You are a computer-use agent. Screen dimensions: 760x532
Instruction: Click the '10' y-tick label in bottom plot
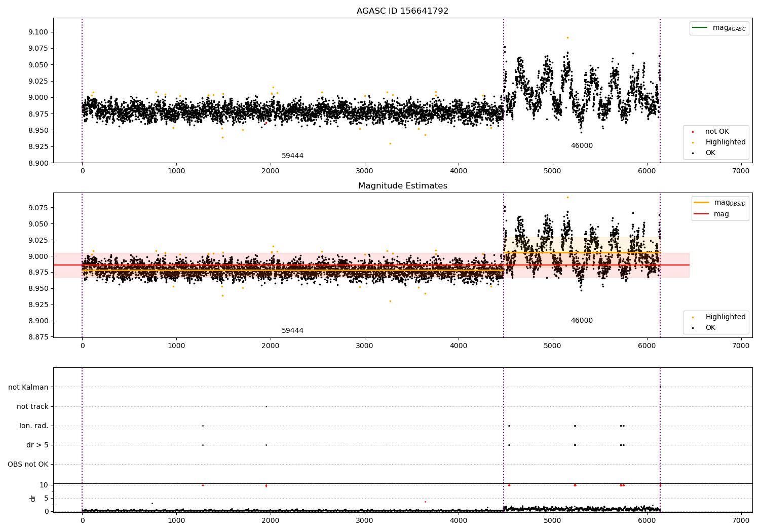pyautogui.click(x=44, y=485)
